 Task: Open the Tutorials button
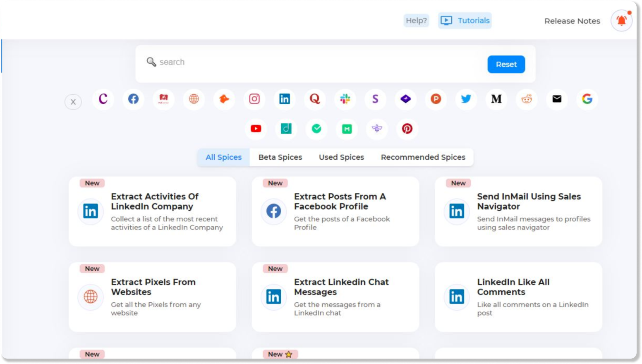(465, 20)
